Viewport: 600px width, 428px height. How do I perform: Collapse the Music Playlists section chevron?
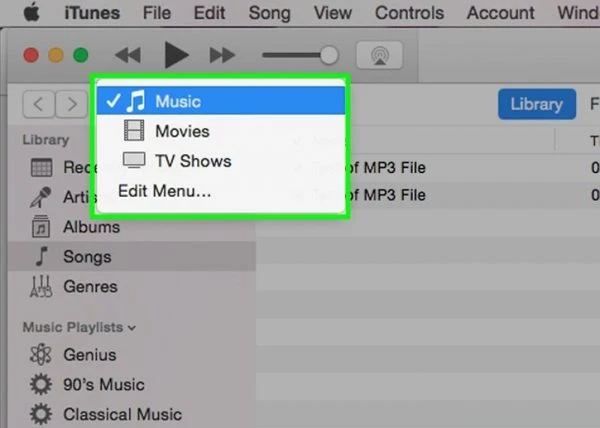point(132,328)
